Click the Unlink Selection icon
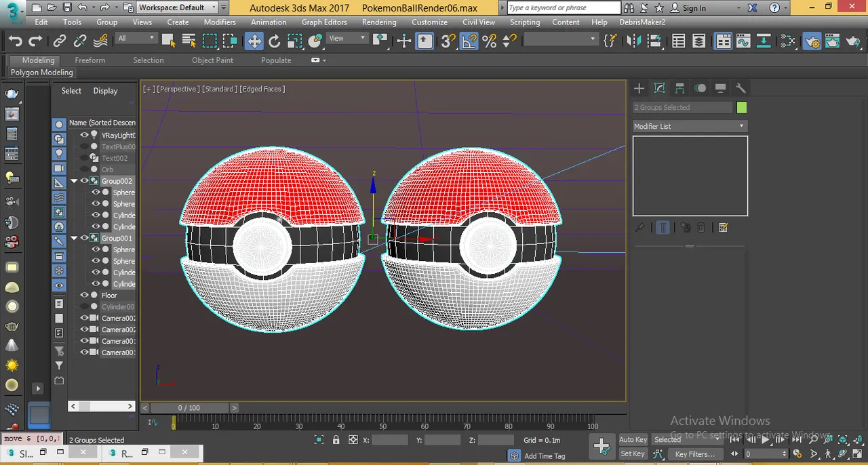 (80, 41)
